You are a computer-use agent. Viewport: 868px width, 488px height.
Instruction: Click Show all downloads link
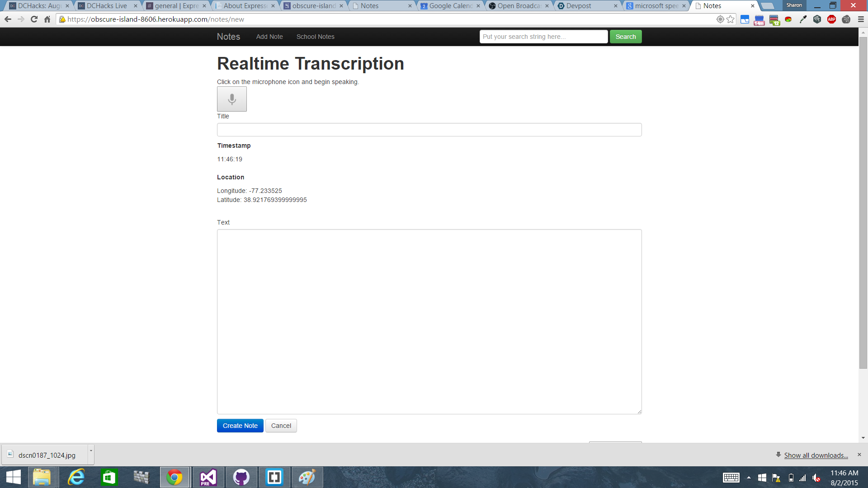pos(816,455)
